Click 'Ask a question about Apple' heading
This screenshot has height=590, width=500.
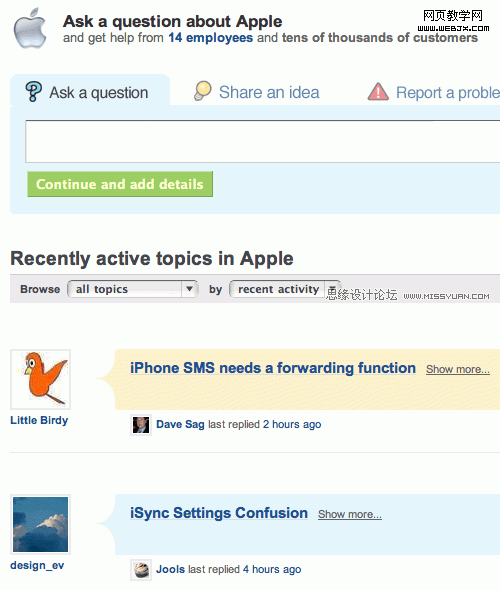[173, 21]
